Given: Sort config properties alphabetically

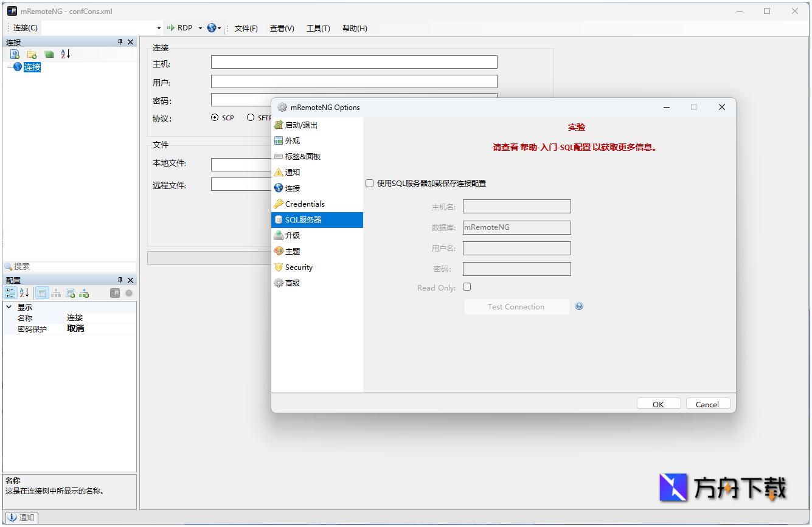Looking at the screenshot, I should click(24, 293).
